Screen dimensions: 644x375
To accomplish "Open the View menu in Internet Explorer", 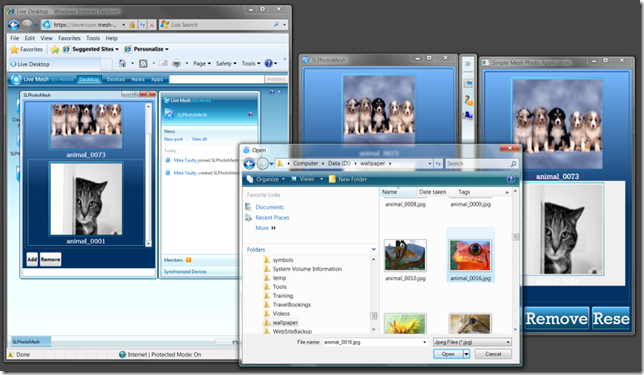I will point(46,38).
